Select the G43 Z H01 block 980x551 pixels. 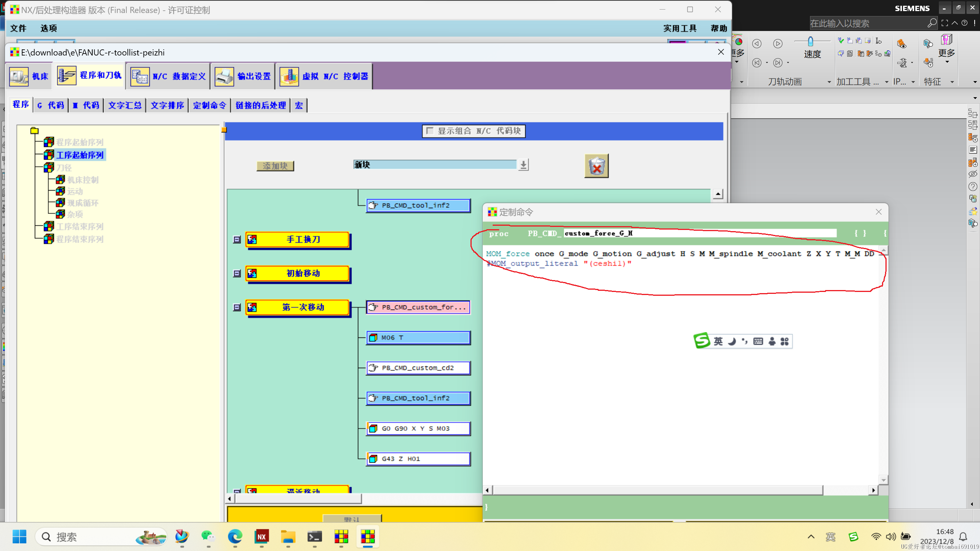point(418,459)
